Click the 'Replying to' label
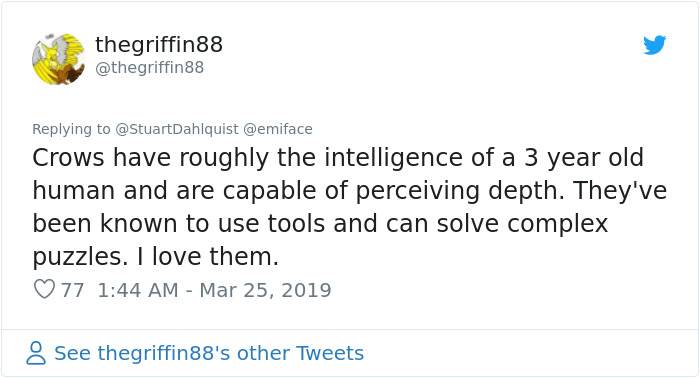The height and width of the screenshot is (378, 700). point(71,129)
